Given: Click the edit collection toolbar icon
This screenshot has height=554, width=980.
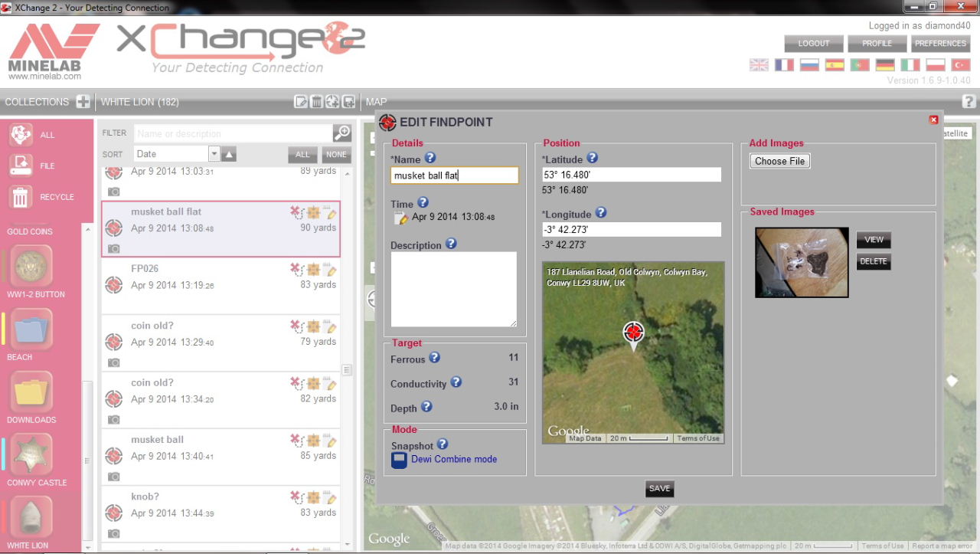Looking at the screenshot, I should click(301, 102).
